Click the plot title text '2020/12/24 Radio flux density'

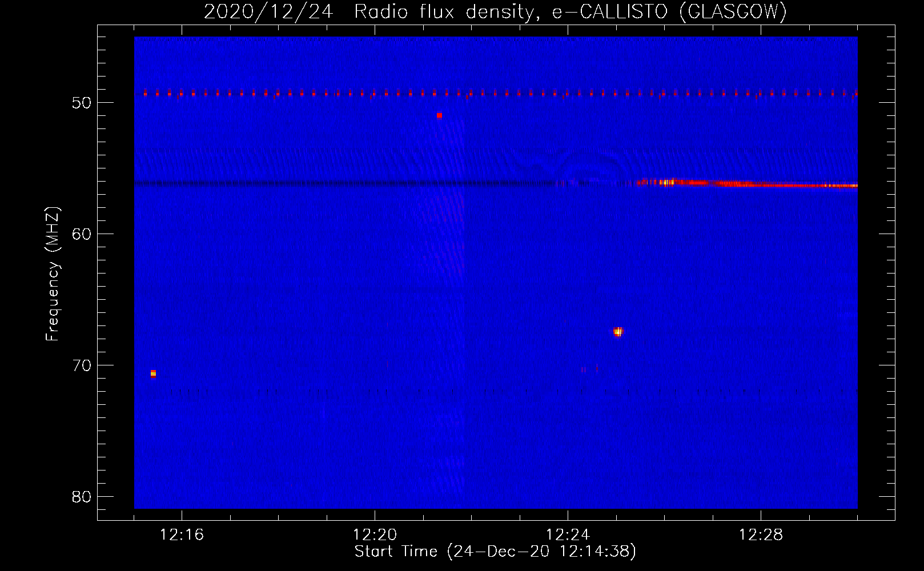tap(371, 12)
